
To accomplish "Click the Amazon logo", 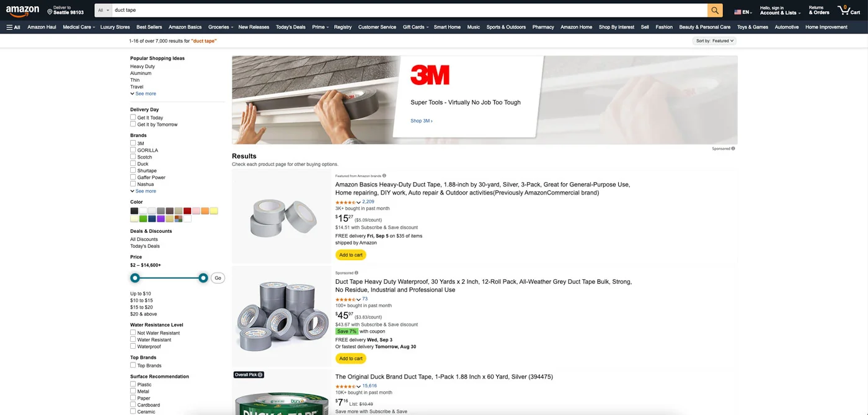I will pyautogui.click(x=23, y=11).
